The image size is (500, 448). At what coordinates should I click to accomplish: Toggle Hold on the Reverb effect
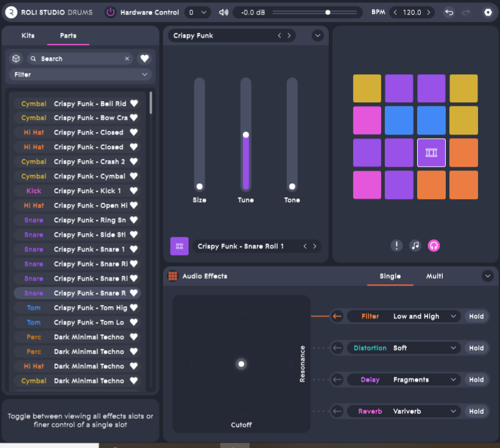(x=476, y=411)
